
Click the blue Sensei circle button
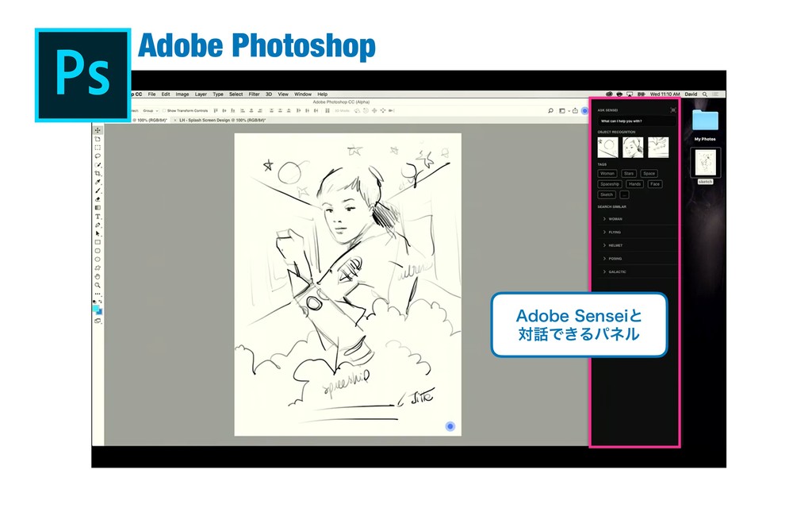click(584, 110)
